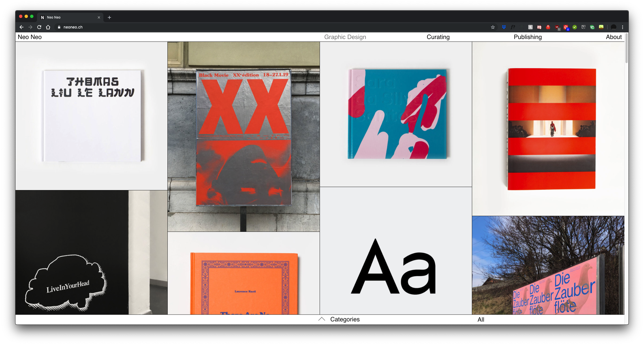The image size is (644, 345).
Task: Open the Dropbox browser extension
Action: click(504, 27)
